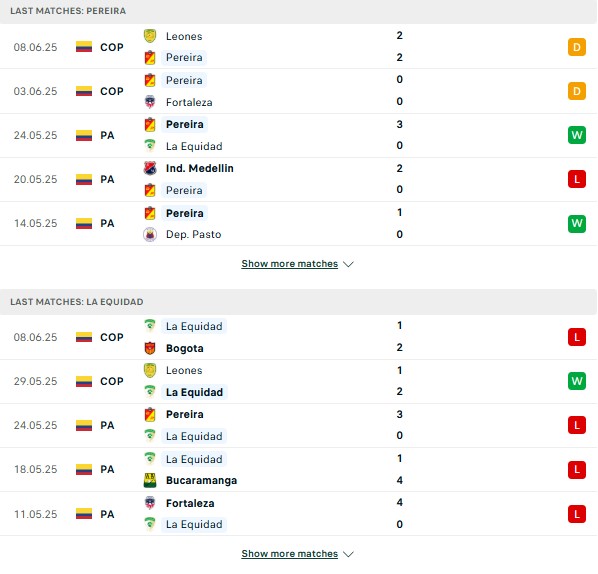Expand more matches under La Equidad section
Screen dimensions: 598x574
click(x=290, y=553)
